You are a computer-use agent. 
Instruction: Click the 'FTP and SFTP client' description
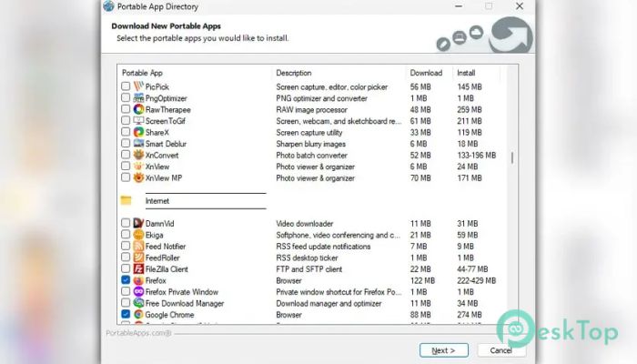(309, 269)
